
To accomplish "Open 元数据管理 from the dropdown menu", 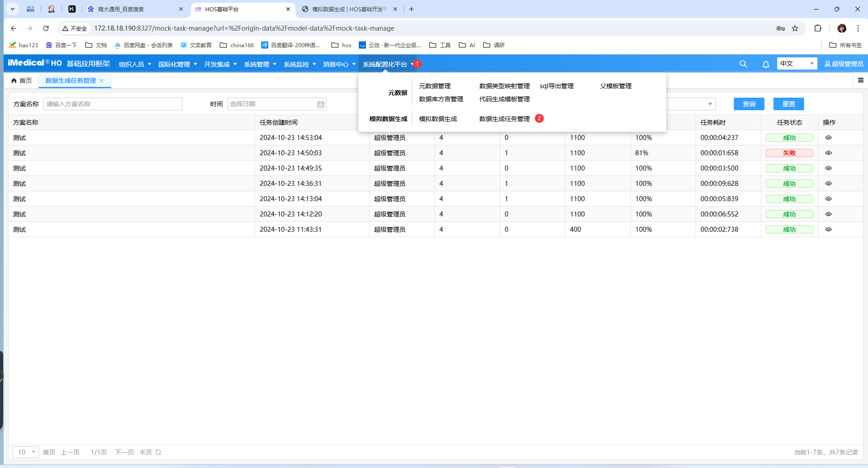I will coord(434,86).
